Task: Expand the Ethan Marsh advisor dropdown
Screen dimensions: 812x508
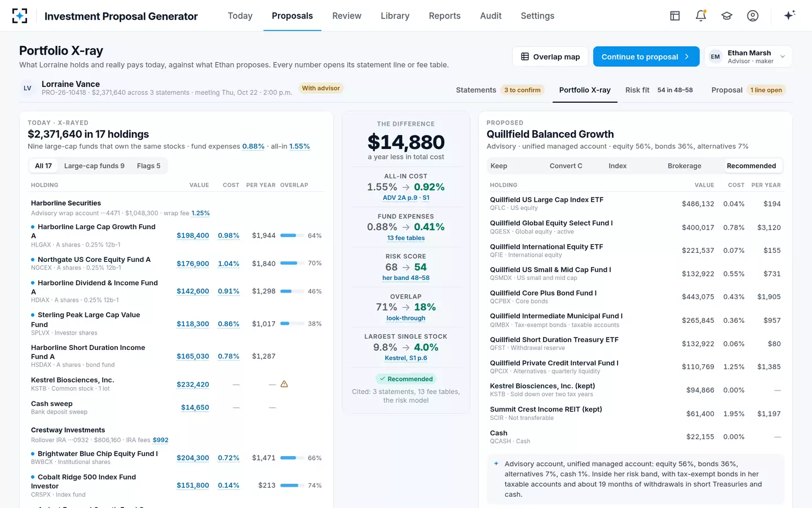Action: tap(748, 56)
